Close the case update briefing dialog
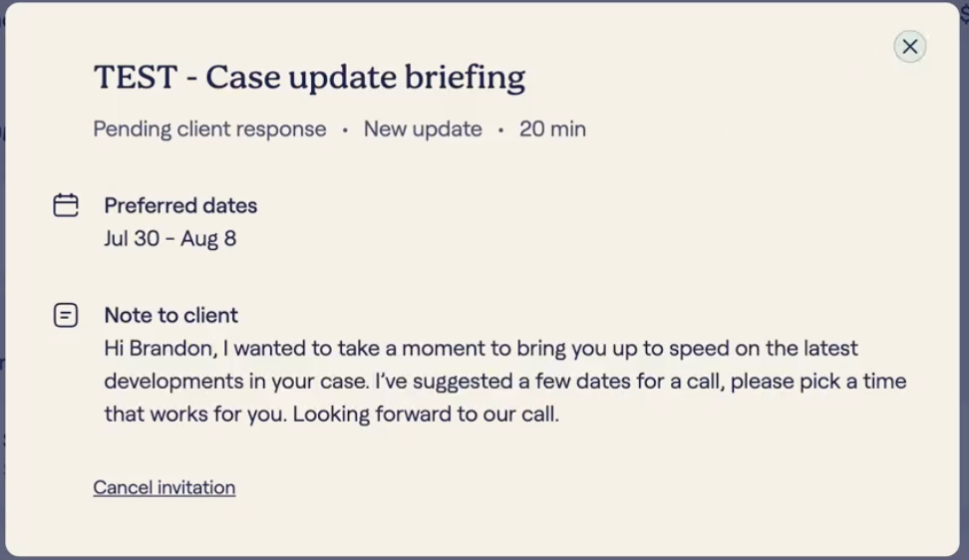 tap(909, 47)
